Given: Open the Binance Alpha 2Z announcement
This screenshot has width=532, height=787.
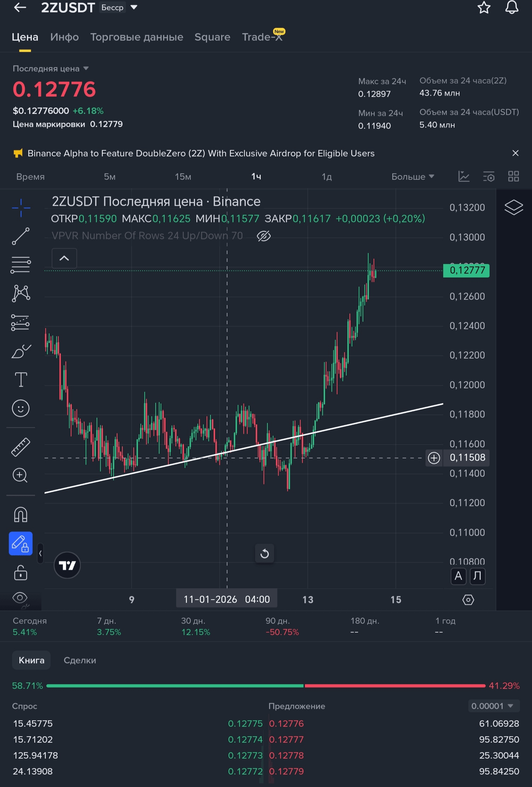Looking at the screenshot, I should (x=201, y=153).
